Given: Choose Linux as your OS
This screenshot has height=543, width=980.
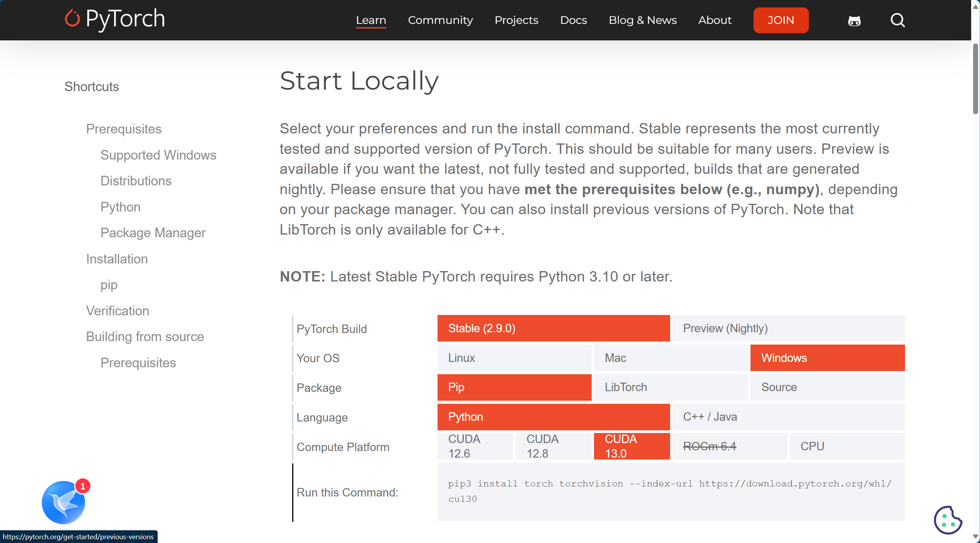Looking at the screenshot, I should click(x=514, y=358).
